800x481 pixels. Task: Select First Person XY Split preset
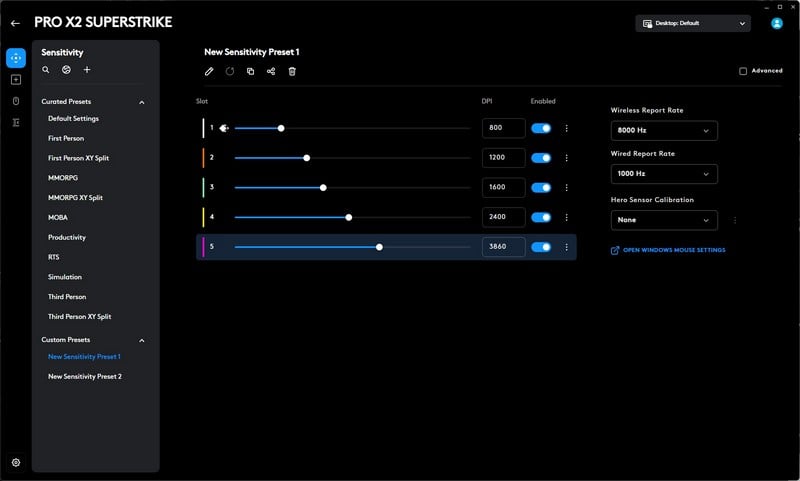coord(78,158)
